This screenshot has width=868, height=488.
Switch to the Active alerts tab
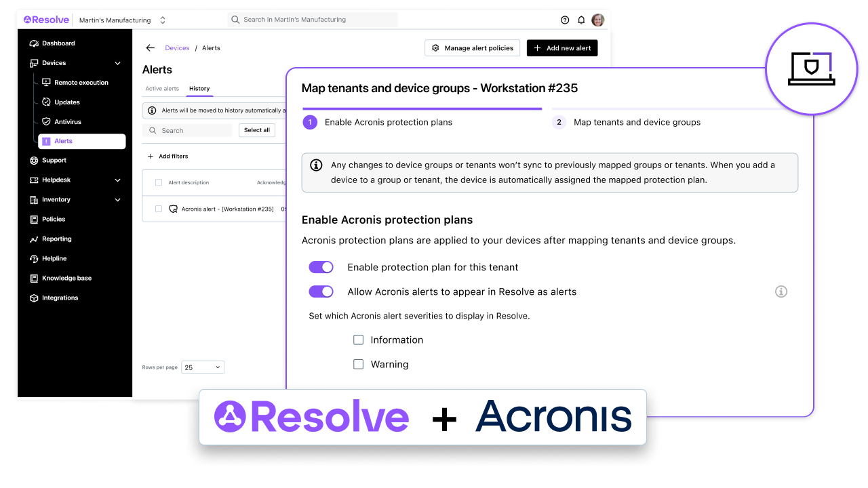pyautogui.click(x=162, y=89)
